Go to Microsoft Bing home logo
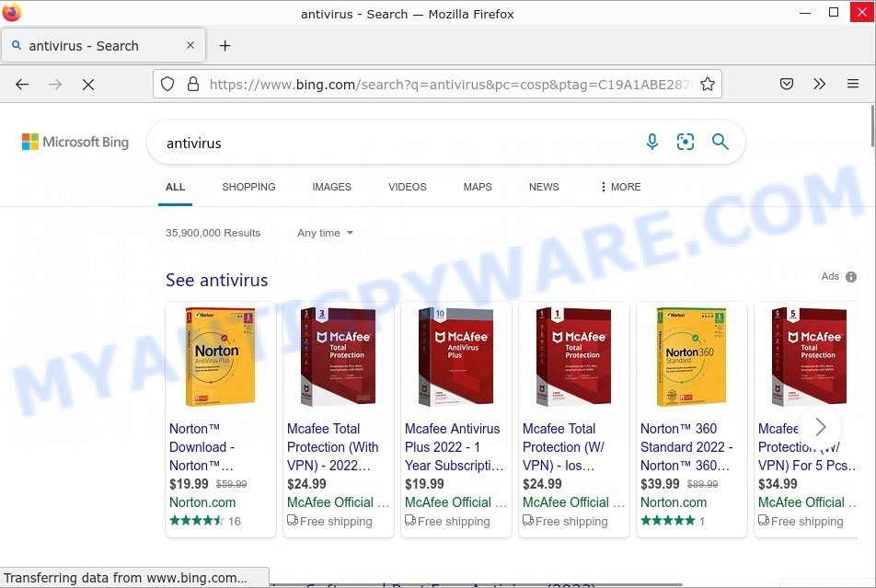Screen dimensions: 876x588 coord(75,142)
